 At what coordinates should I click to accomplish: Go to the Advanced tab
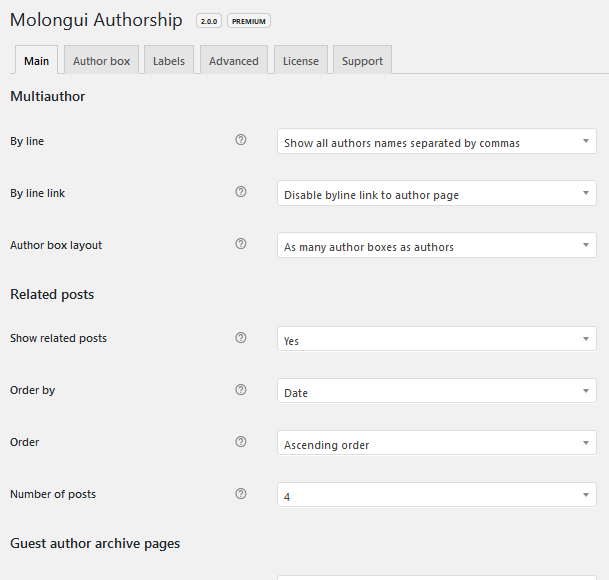click(x=234, y=61)
